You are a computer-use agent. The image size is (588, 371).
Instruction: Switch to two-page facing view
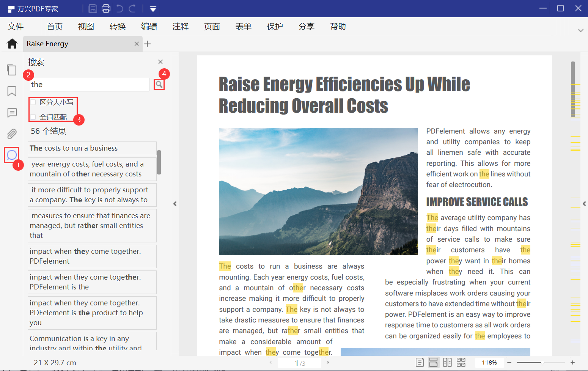coord(447,362)
